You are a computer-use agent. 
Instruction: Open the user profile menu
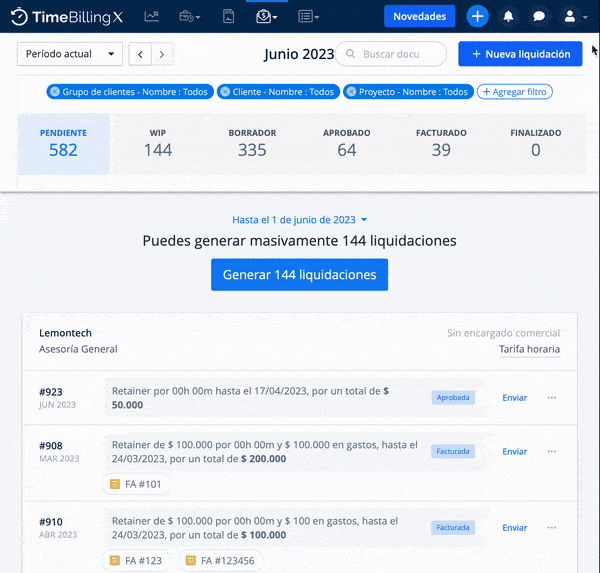574,16
